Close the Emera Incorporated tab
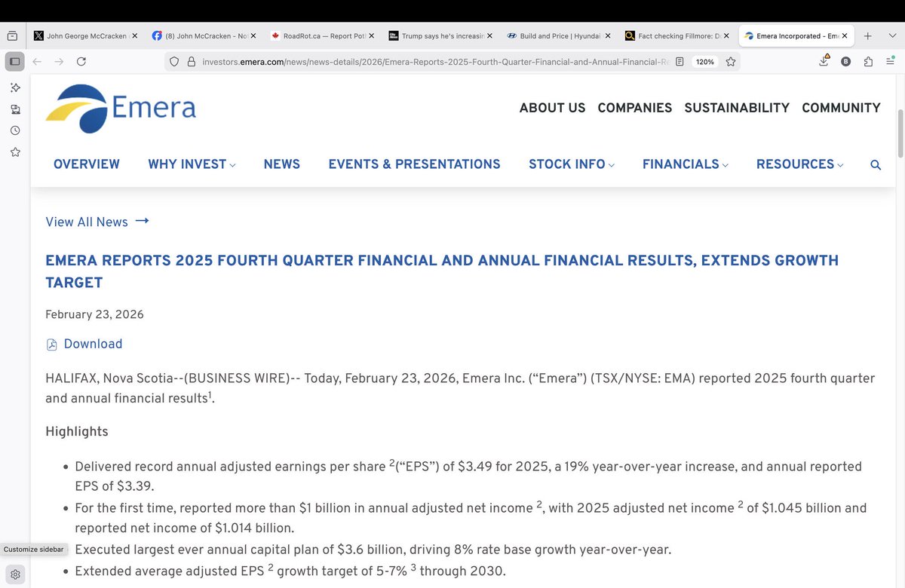The width and height of the screenshot is (905, 588). [x=845, y=35]
